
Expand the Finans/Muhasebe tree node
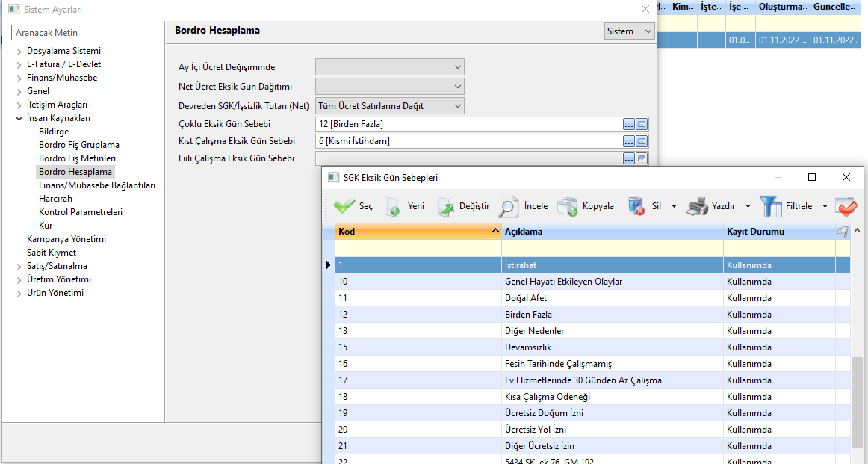[x=19, y=78]
